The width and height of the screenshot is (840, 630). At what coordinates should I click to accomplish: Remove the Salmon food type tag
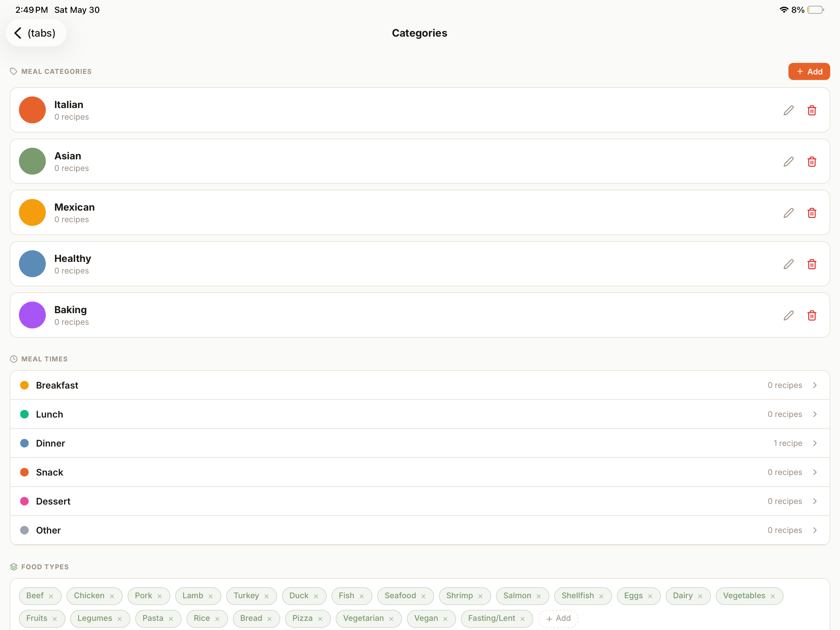pyautogui.click(x=538, y=596)
